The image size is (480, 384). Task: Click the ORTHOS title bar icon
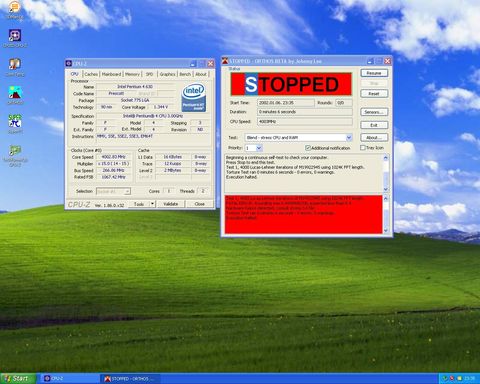pyautogui.click(x=225, y=61)
